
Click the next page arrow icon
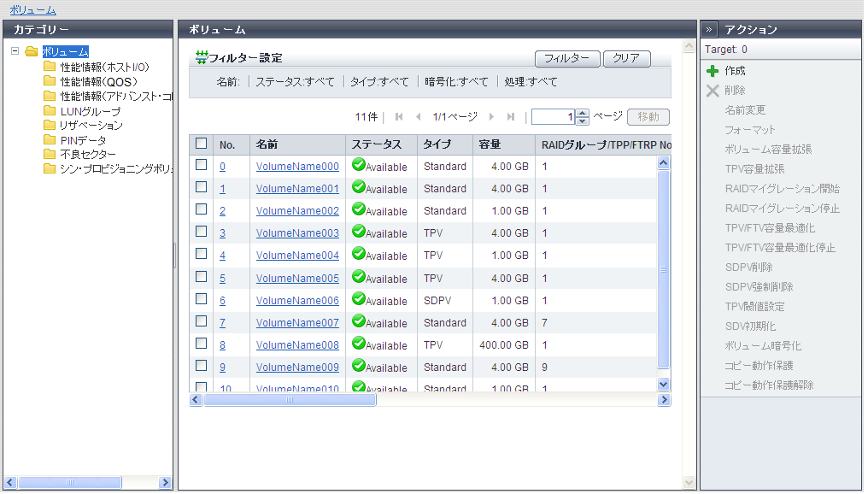click(x=492, y=117)
